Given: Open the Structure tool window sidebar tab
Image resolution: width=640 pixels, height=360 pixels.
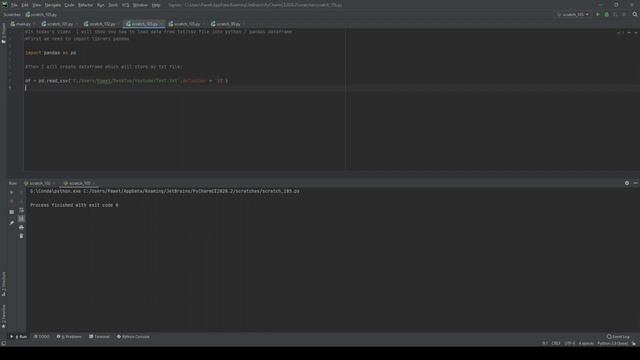Looking at the screenshot, I should coord(4,284).
